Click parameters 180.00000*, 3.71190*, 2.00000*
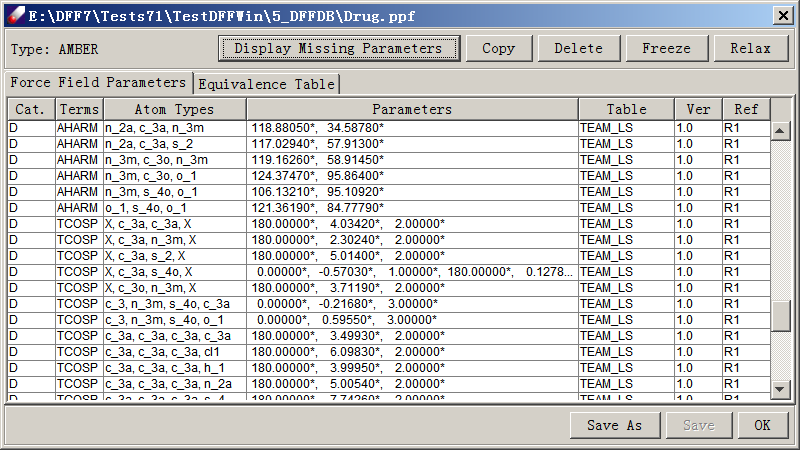The height and width of the screenshot is (450, 800). pyautogui.click(x=412, y=288)
